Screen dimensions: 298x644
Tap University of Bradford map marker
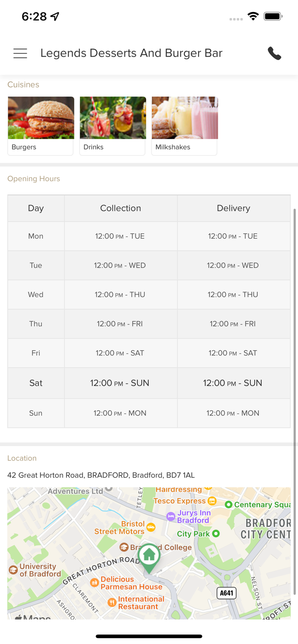tap(13, 570)
